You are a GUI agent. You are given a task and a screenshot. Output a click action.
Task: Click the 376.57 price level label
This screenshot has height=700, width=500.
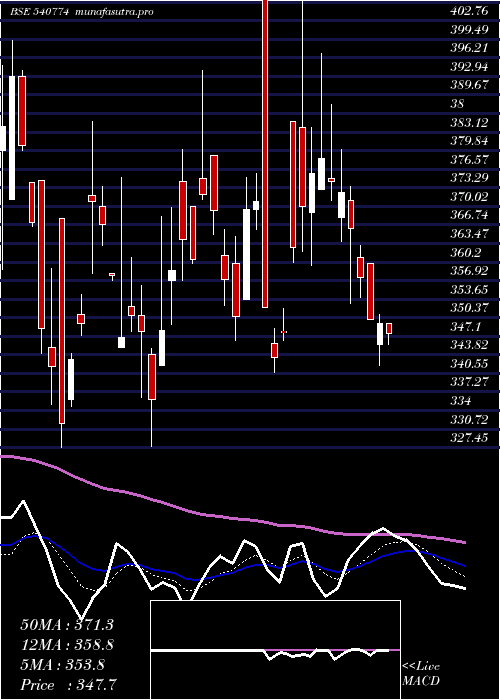[469, 160]
